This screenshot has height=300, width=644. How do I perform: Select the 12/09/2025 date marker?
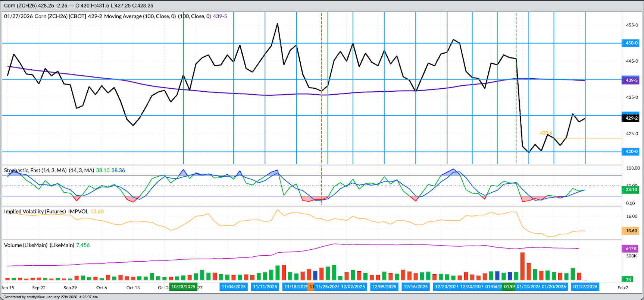coord(384,287)
